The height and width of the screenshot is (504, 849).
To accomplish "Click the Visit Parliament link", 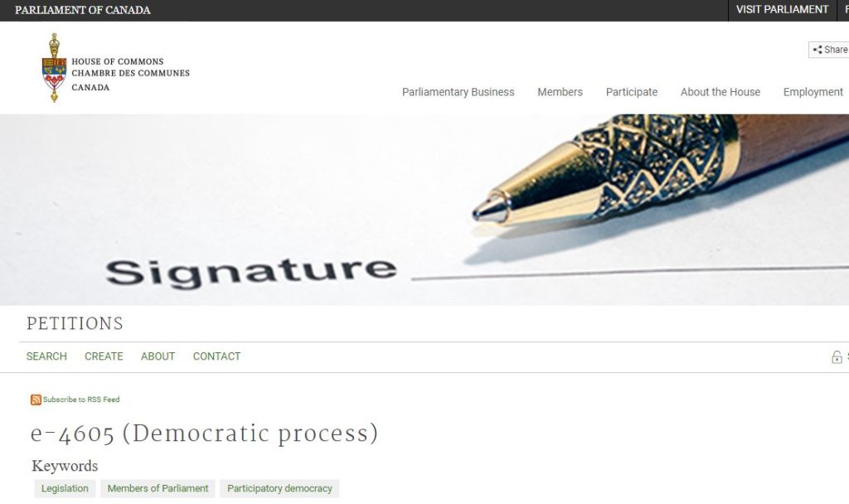I will tap(782, 10).
